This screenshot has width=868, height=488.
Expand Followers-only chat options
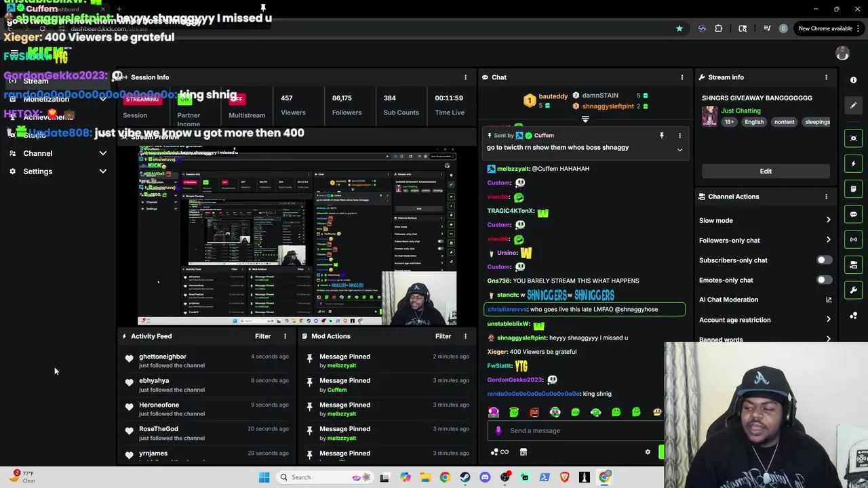828,240
